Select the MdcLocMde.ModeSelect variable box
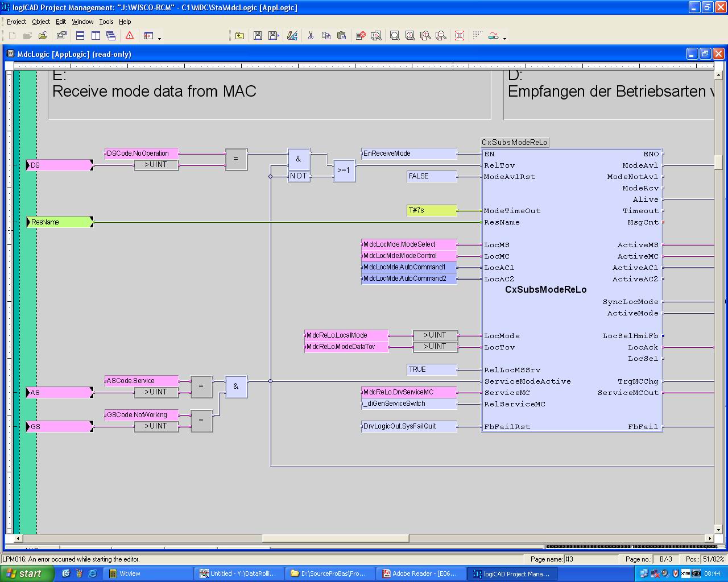The image size is (728, 582). [x=408, y=244]
